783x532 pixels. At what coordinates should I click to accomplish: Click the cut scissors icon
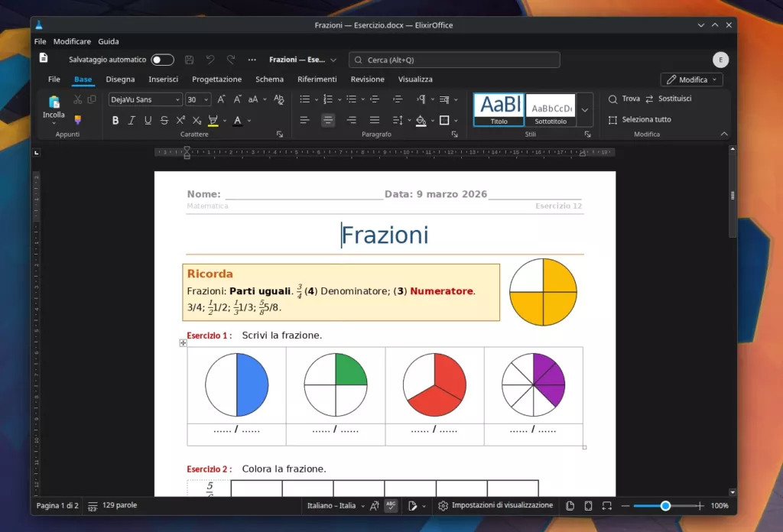click(77, 99)
